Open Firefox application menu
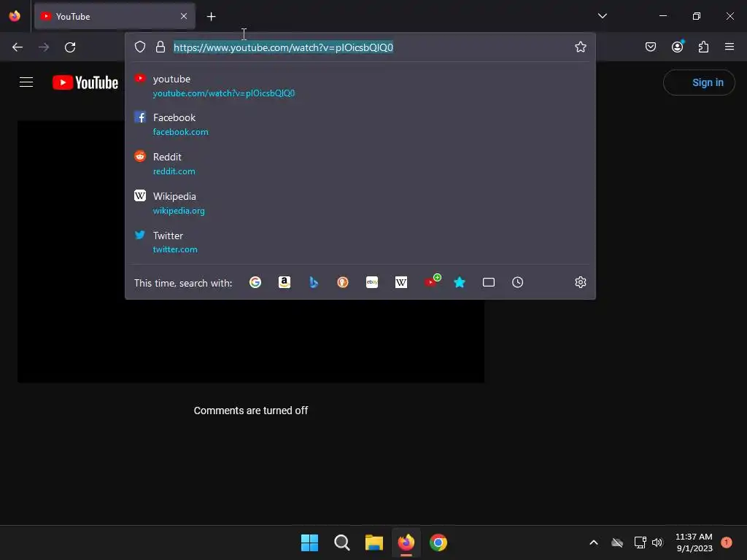 (729, 47)
